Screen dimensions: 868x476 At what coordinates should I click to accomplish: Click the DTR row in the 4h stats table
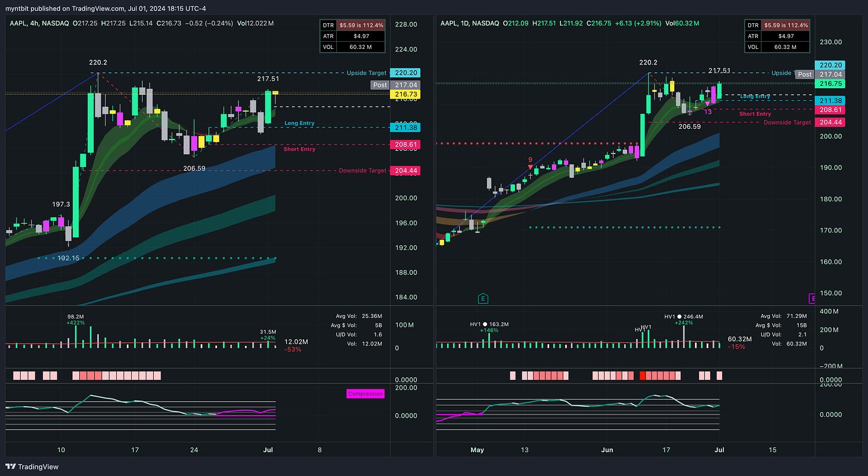coord(352,26)
